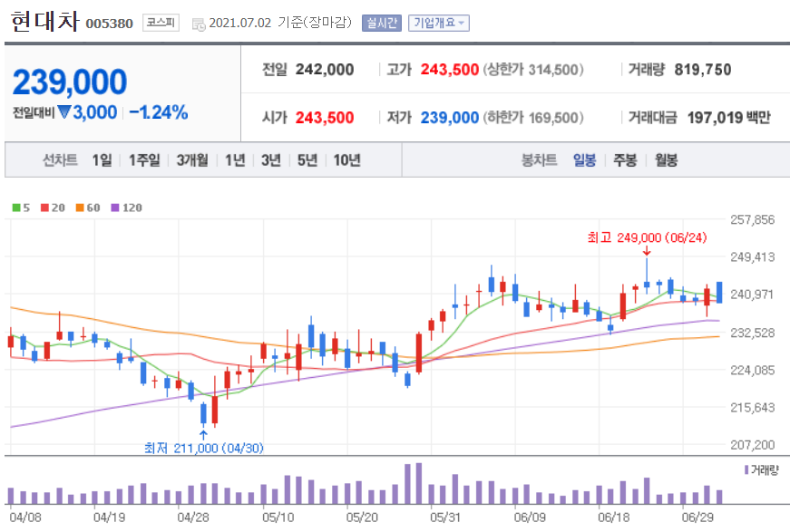Screen dimensions: 790x532
Task: Click the calendar icon before the date
Action: point(199,24)
